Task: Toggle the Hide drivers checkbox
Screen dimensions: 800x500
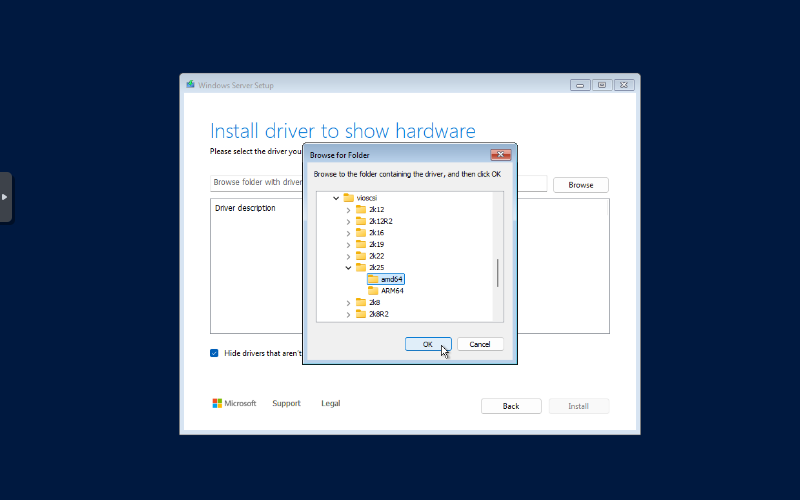Action: (214, 353)
